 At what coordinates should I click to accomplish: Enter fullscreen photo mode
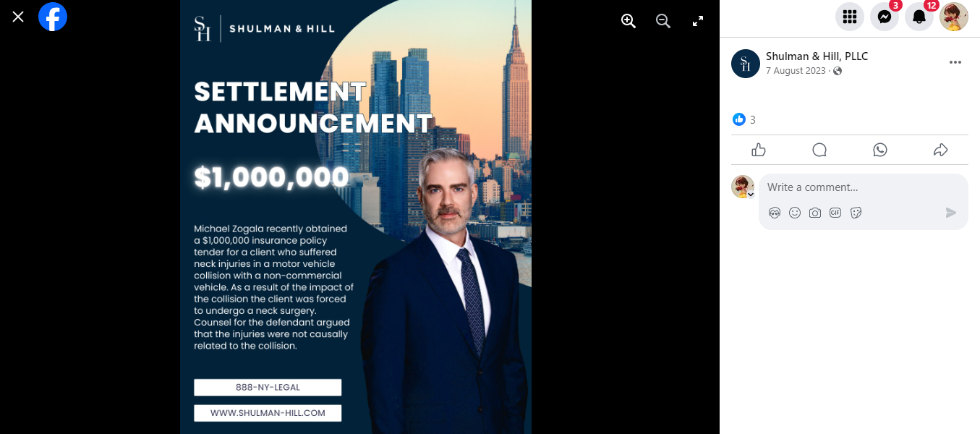coord(698,21)
